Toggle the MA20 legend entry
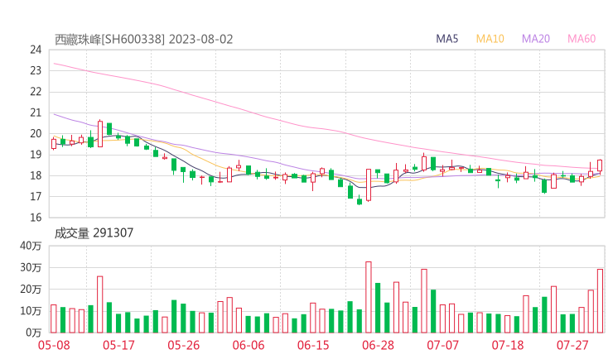613x364 pixels. [x=535, y=39]
